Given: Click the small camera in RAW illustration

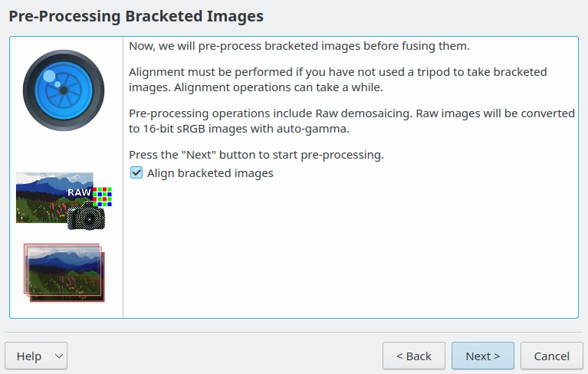Looking at the screenshot, I should coord(86,218).
